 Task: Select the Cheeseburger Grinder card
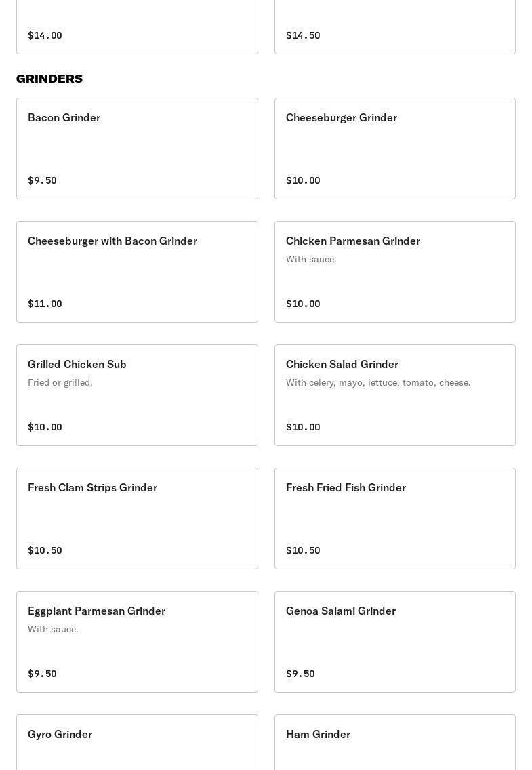click(394, 148)
